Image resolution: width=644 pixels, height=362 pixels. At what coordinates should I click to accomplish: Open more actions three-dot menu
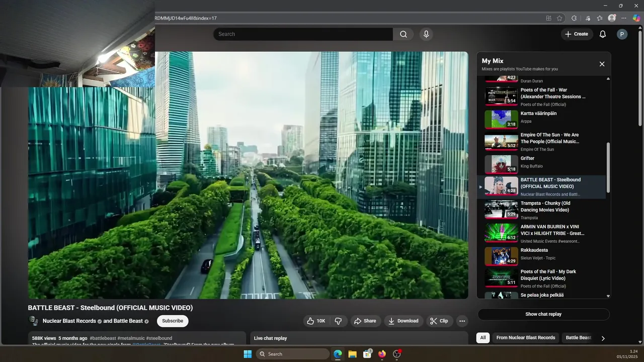point(462,321)
